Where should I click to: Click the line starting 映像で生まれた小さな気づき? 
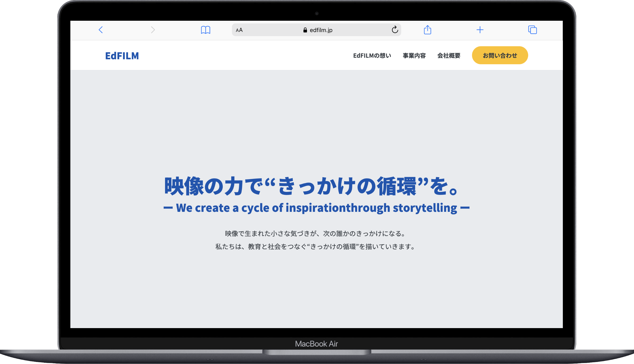pyautogui.click(x=316, y=234)
